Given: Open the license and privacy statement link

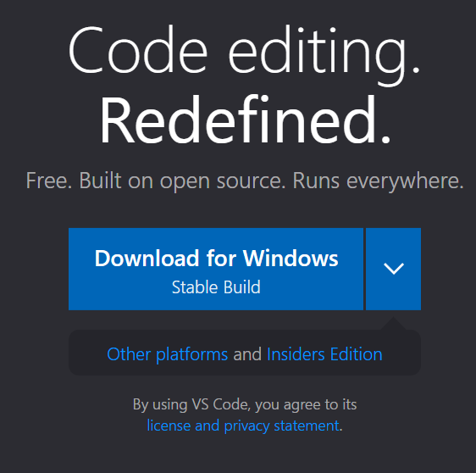Looking at the screenshot, I should [x=243, y=426].
